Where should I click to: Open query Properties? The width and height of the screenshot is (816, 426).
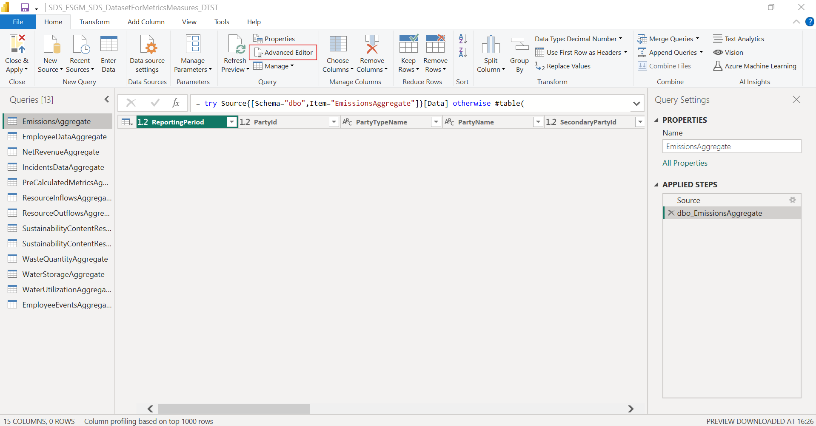[274, 38]
